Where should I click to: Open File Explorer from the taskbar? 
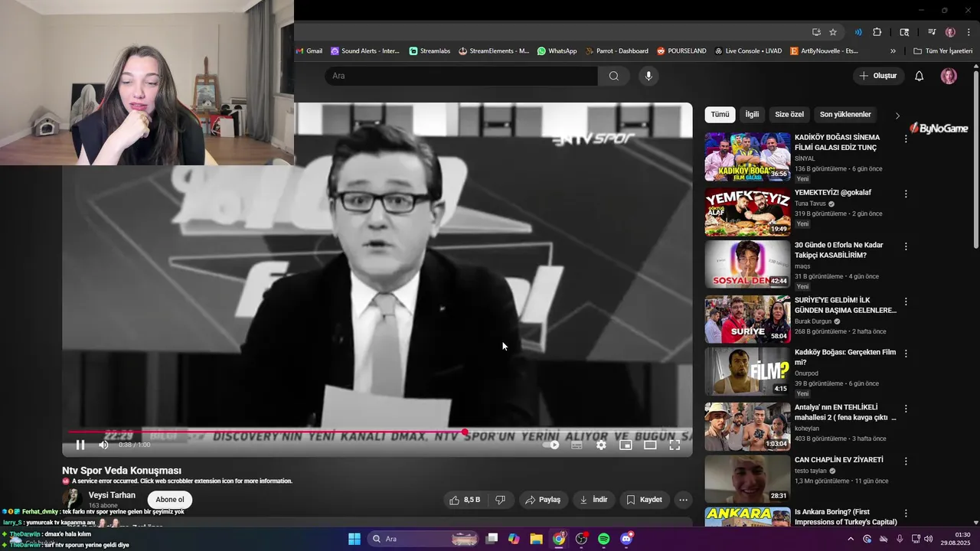coord(536,539)
